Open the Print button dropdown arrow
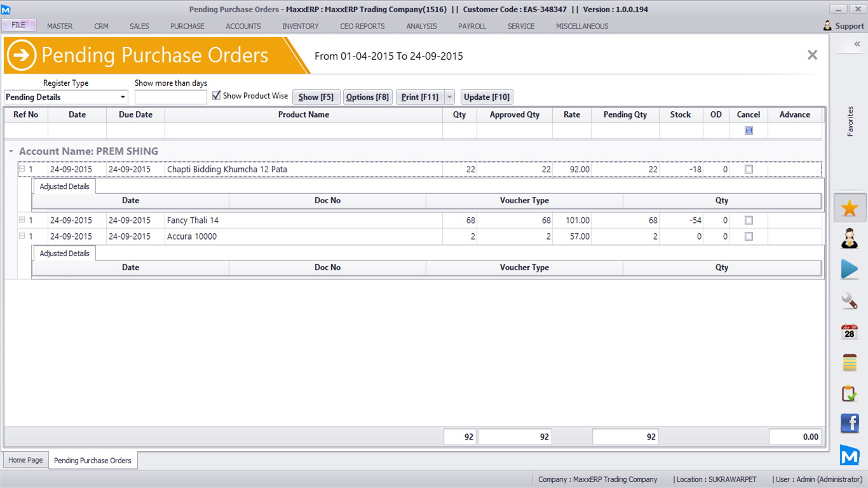 tap(449, 97)
